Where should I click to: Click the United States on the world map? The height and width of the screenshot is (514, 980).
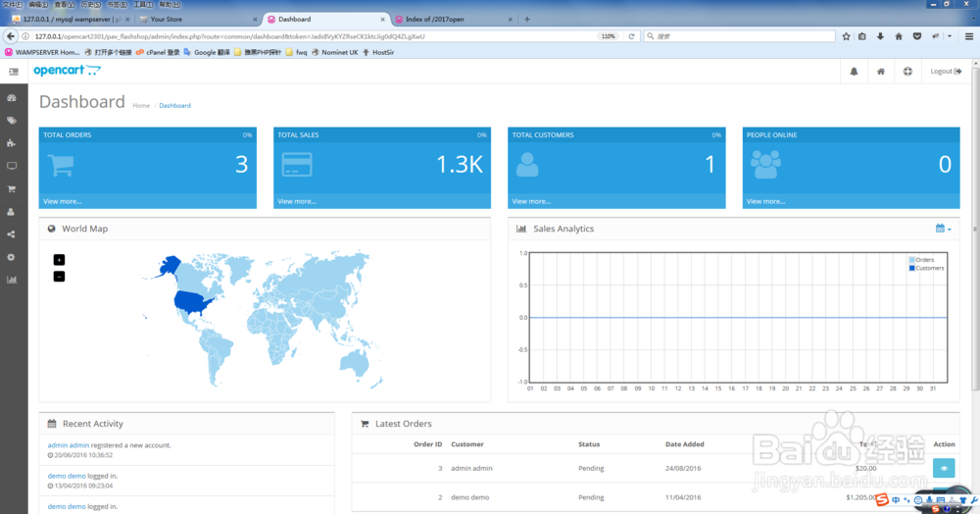pos(192,302)
